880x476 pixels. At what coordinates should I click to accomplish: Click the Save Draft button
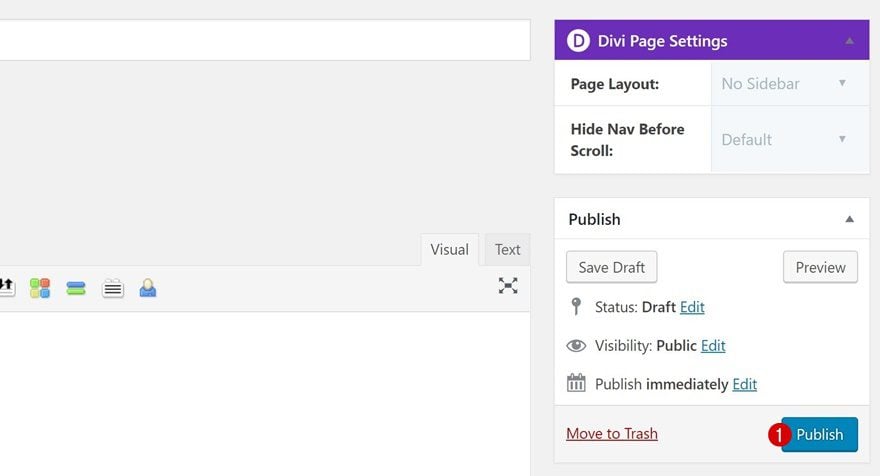click(x=611, y=267)
